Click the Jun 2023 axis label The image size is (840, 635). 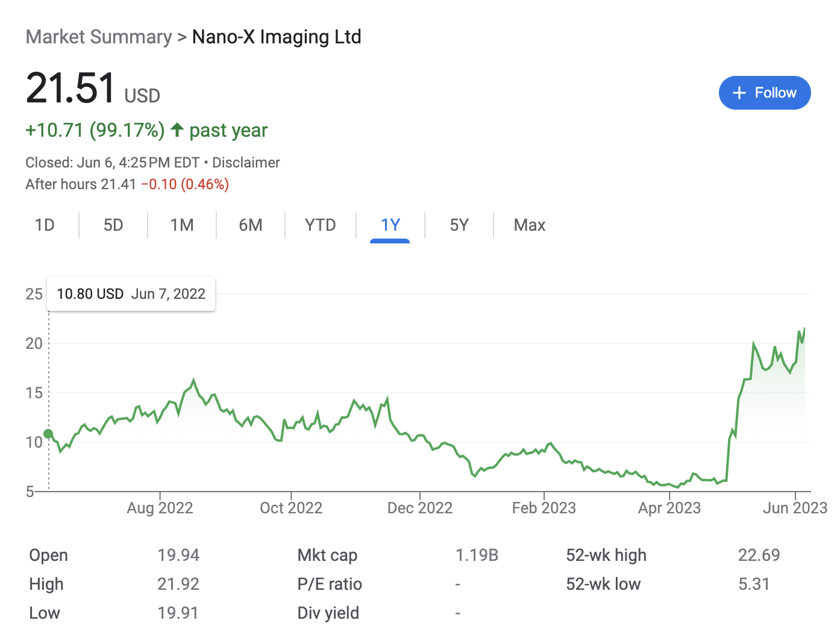pos(795,508)
